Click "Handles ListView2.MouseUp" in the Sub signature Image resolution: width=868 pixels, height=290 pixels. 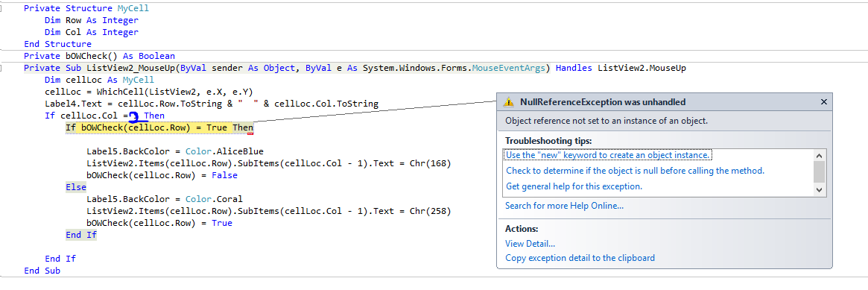(x=621, y=68)
